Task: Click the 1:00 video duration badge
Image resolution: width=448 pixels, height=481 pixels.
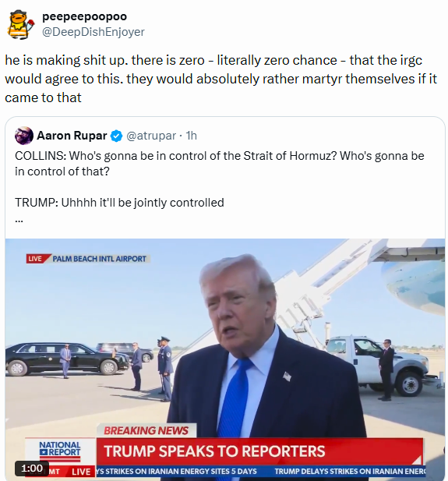Action: pyautogui.click(x=32, y=469)
